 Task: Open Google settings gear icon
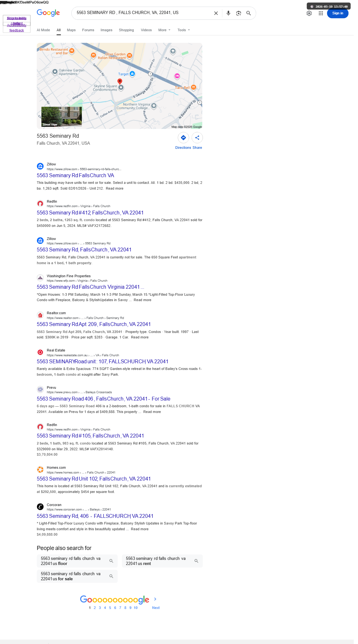click(309, 13)
